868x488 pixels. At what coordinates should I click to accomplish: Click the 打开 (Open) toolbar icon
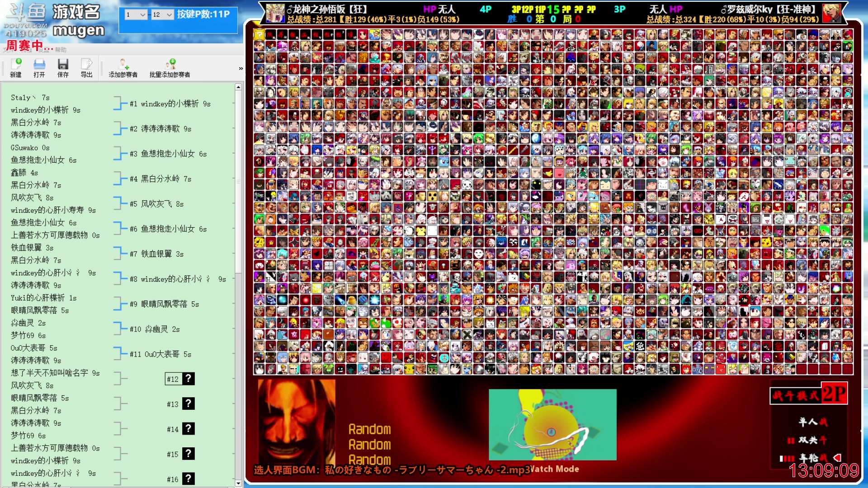point(39,68)
